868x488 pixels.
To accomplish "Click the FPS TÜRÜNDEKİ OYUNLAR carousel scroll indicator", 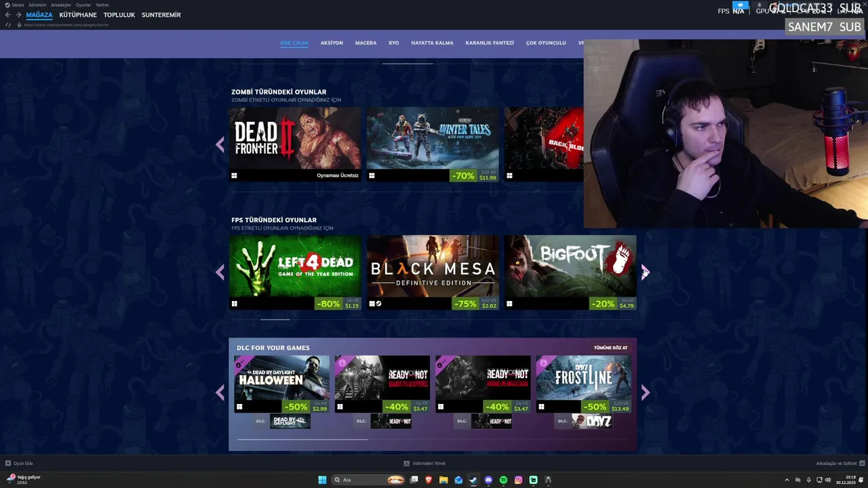I will [x=275, y=319].
